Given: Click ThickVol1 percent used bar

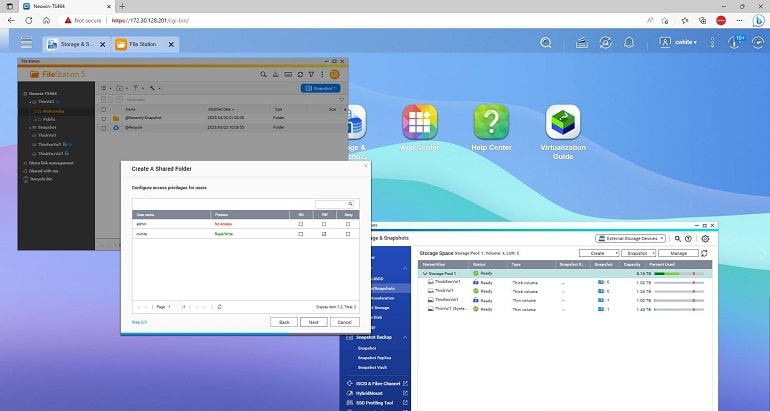Looking at the screenshot, I should tap(679, 292).
